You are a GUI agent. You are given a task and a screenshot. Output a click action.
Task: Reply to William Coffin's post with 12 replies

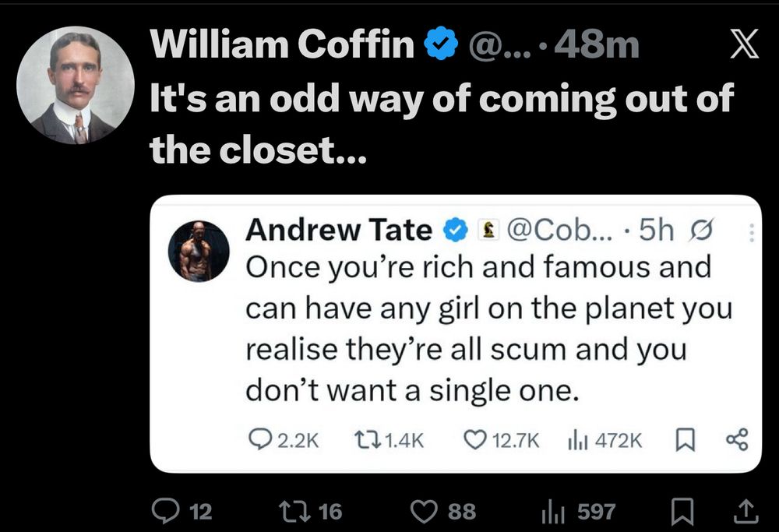coord(165,511)
